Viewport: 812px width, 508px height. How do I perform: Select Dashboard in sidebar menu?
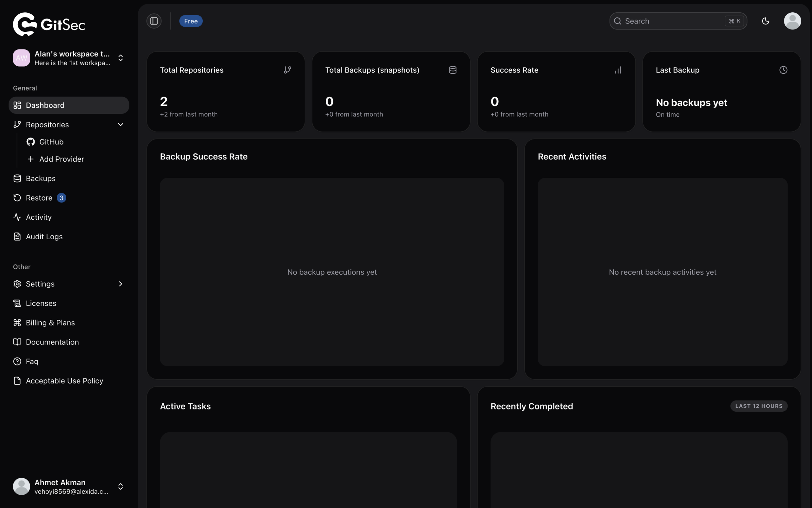click(45, 105)
